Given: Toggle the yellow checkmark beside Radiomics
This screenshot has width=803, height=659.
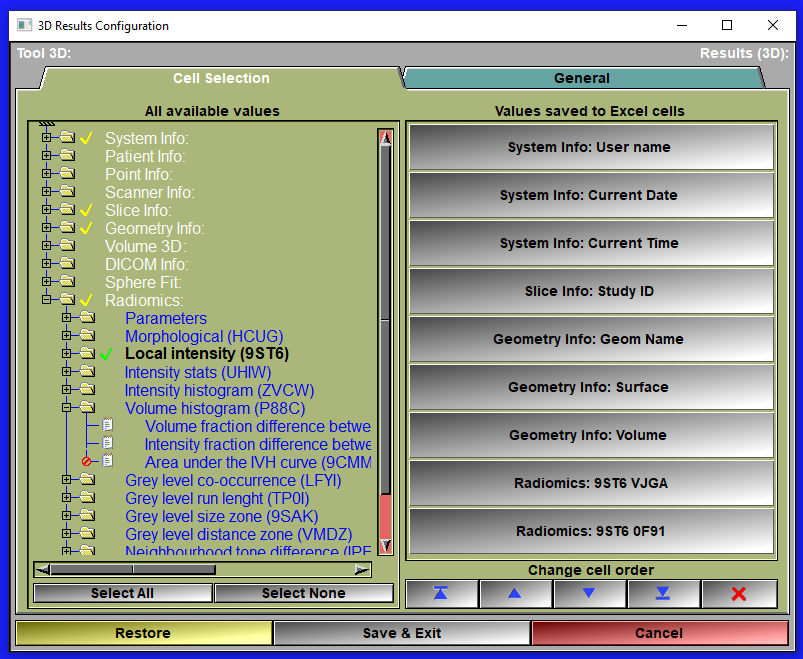Looking at the screenshot, I should 86,300.
